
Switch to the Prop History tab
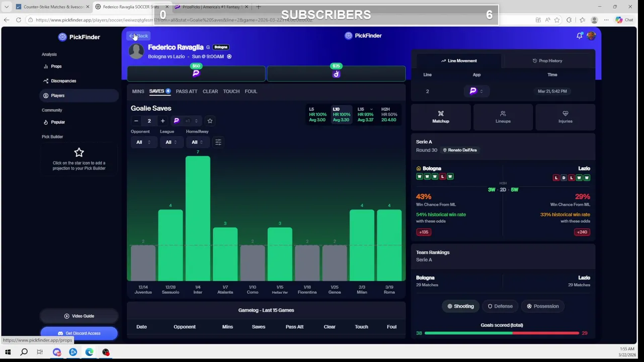pyautogui.click(x=547, y=61)
